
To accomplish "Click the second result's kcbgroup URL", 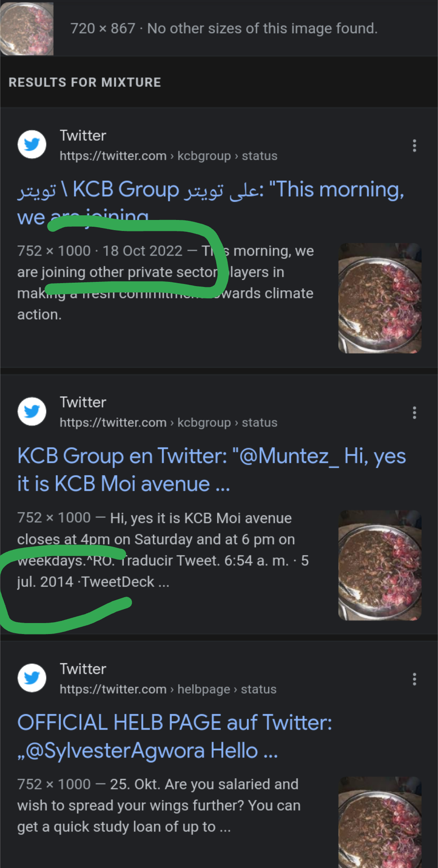I will pyautogui.click(x=168, y=423).
